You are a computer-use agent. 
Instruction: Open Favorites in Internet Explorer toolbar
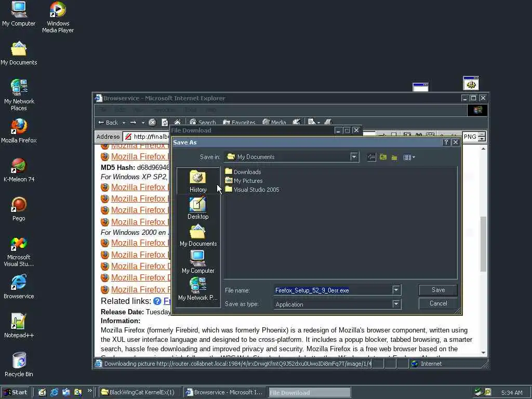(239, 122)
